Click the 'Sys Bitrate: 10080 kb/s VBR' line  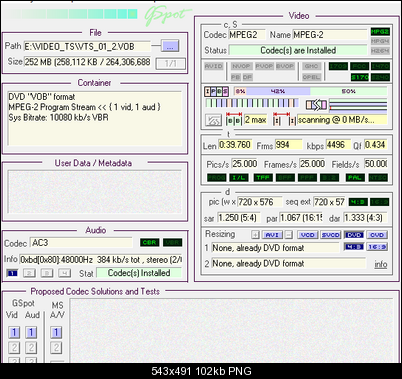coord(58,118)
